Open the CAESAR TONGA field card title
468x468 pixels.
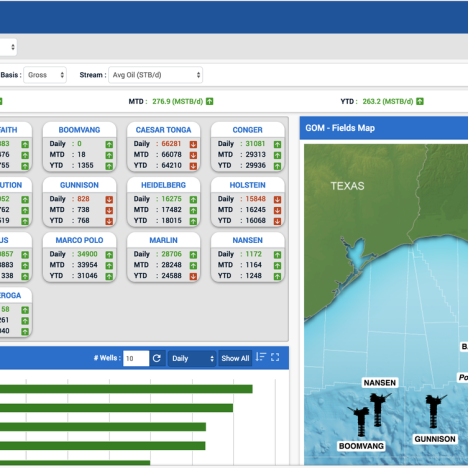tap(163, 130)
